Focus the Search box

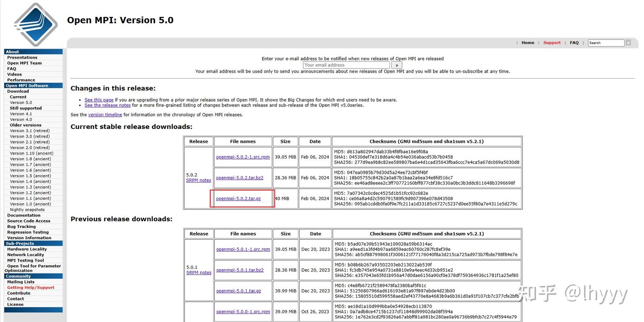tap(606, 43)
